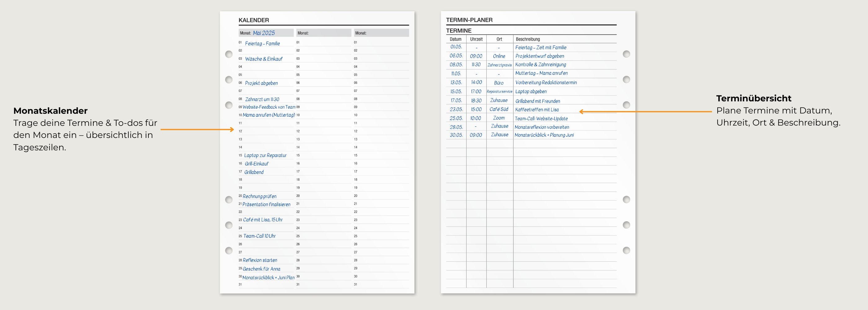Click the orange arrow pointing to the Termine table
This screenshot has width=868, height=310.
point(645,112)
